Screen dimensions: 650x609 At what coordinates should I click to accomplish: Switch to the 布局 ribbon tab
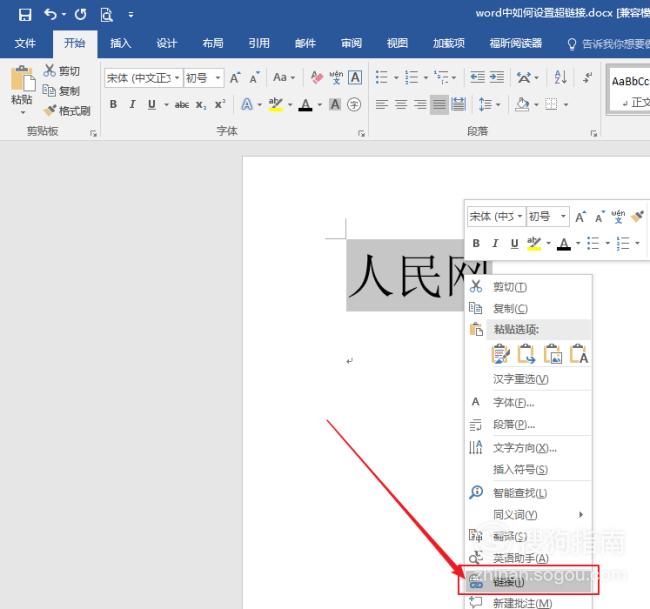213,43
